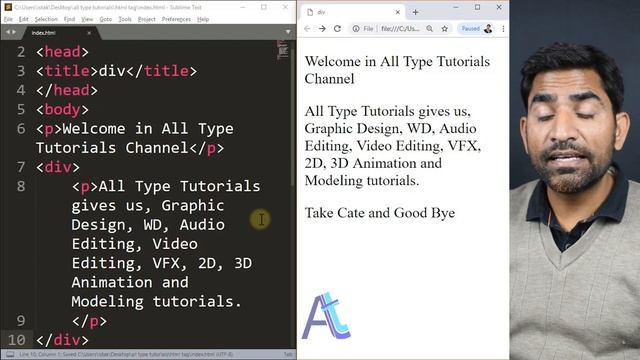
Task: Open the Edit menu in Sublime Text
Action: click(24, 19)
